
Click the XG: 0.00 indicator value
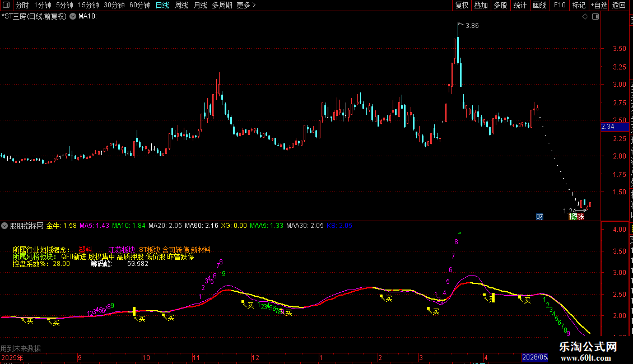coord(234,226)
